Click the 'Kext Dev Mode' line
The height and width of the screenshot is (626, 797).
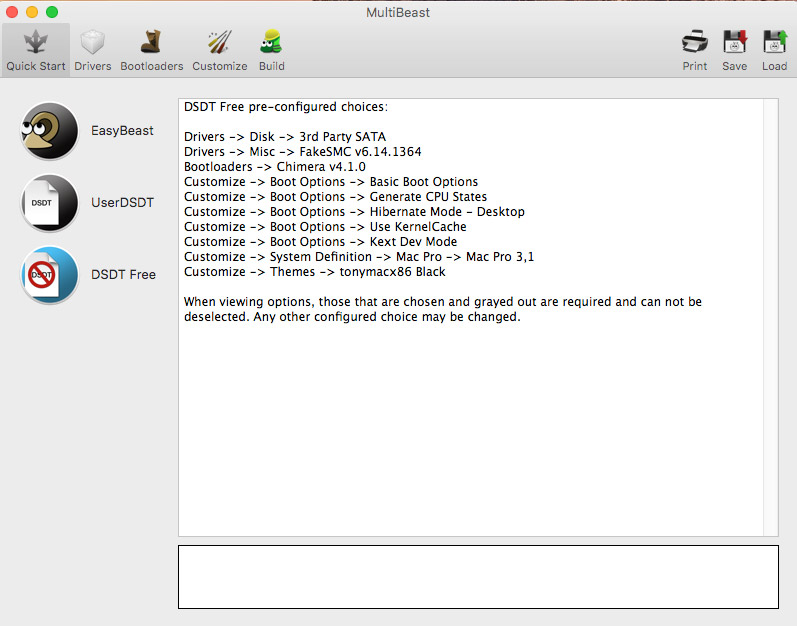pos(320,242)
